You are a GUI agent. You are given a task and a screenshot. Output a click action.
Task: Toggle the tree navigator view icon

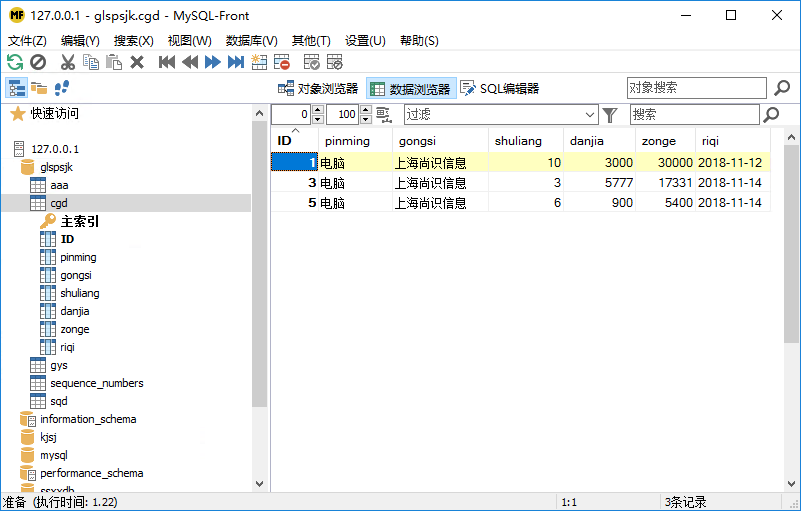point(17,88)
